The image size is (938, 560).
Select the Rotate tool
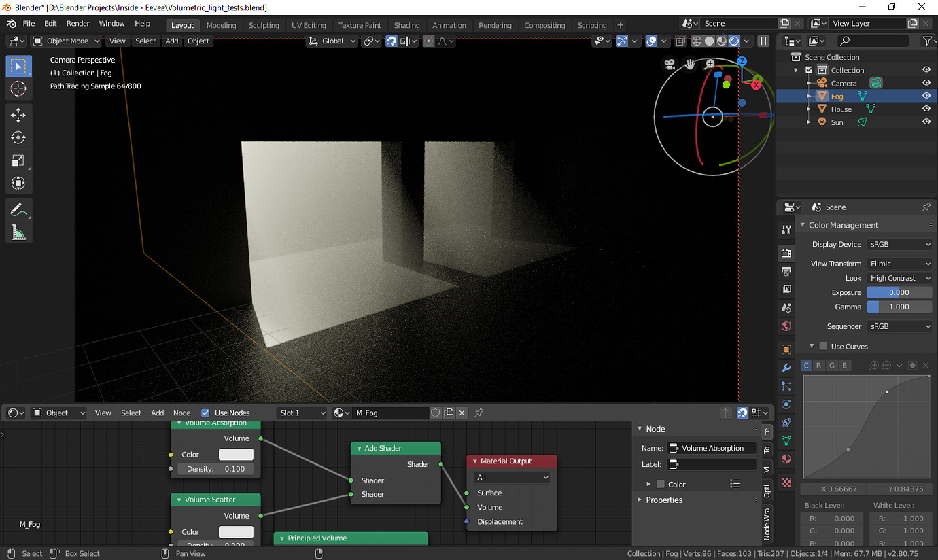click(x=18, y=137)
